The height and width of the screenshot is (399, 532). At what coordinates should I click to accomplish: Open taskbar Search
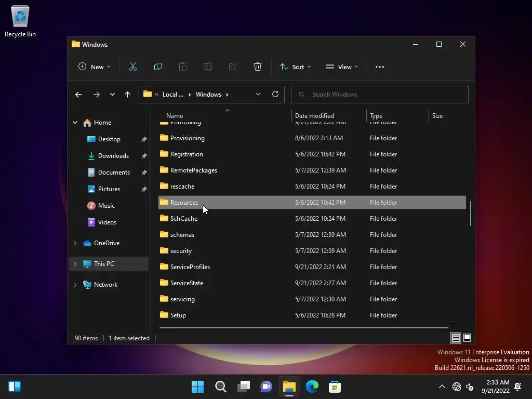point(220,387)
